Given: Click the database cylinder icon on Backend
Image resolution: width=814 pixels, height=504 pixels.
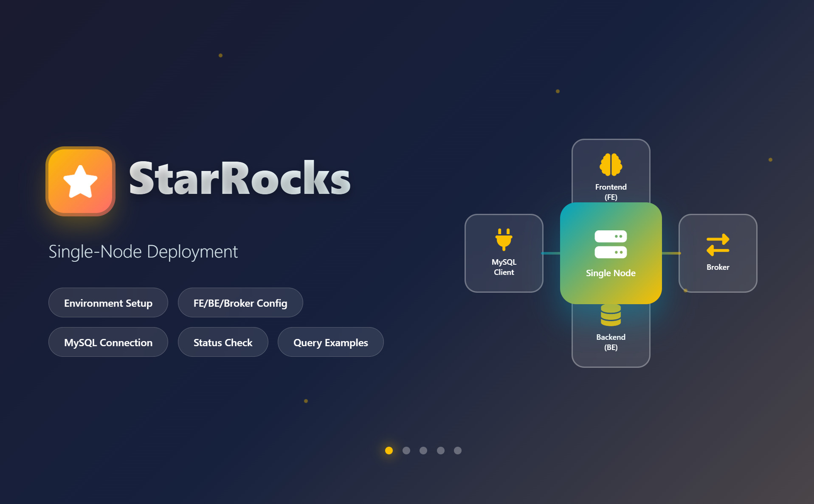Looking at the screenshot, I should click(611, 315).
